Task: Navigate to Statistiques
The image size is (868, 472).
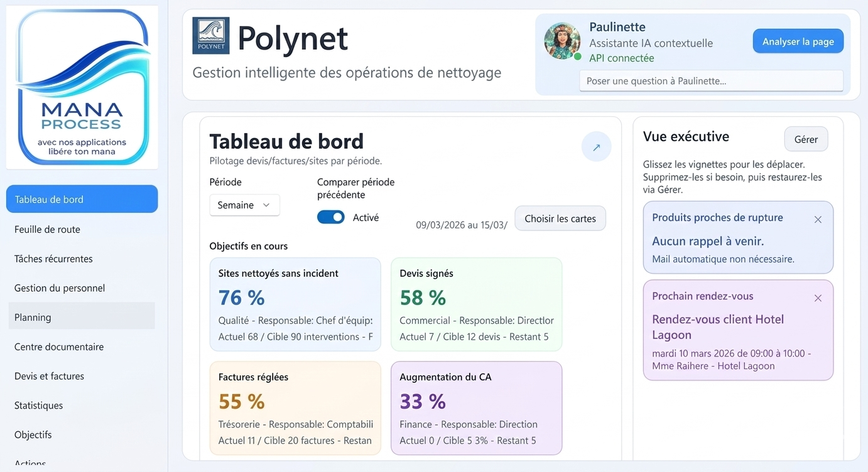Action: pyautogui.click(x=38, y=405)
